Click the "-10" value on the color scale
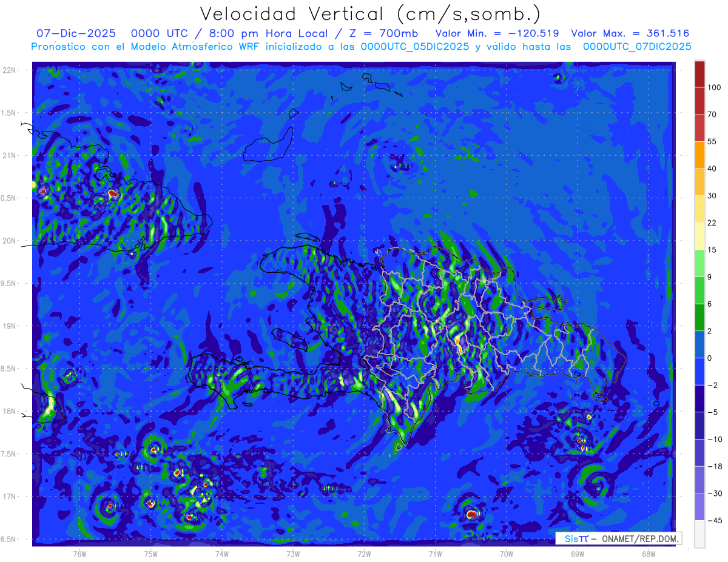 (x=715, y=440)
